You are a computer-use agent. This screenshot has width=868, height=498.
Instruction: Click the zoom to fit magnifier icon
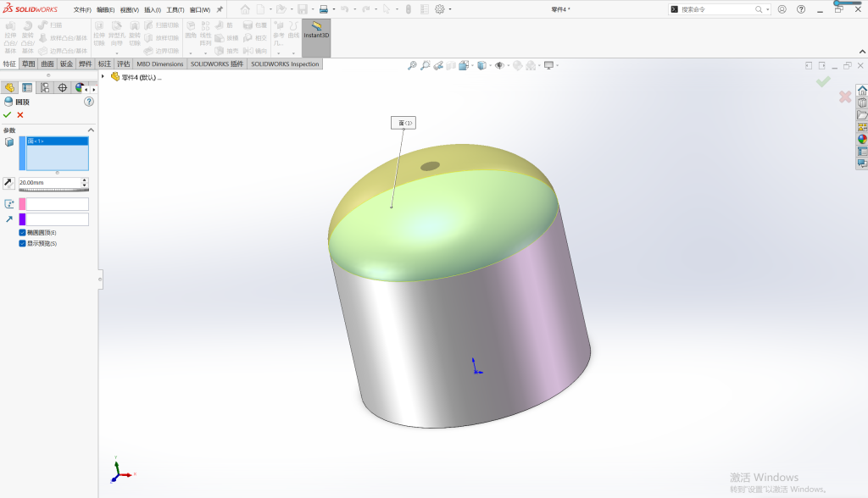tap(412, 65)
